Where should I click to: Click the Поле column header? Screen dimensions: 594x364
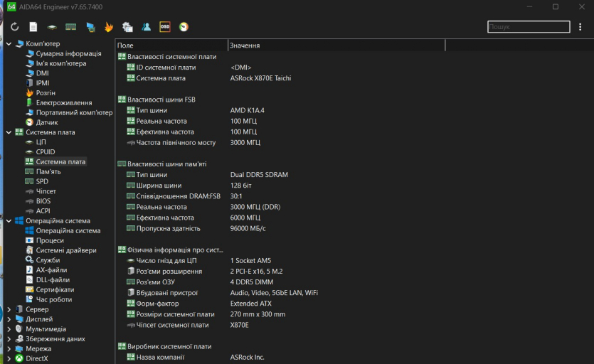click(171, 45)
